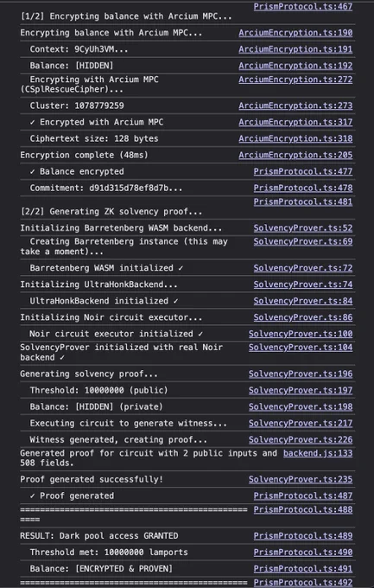Screen dimensions: 374x588
Task: Open PrismProtocol.ts:477 source link
Action: coord(303,172)
